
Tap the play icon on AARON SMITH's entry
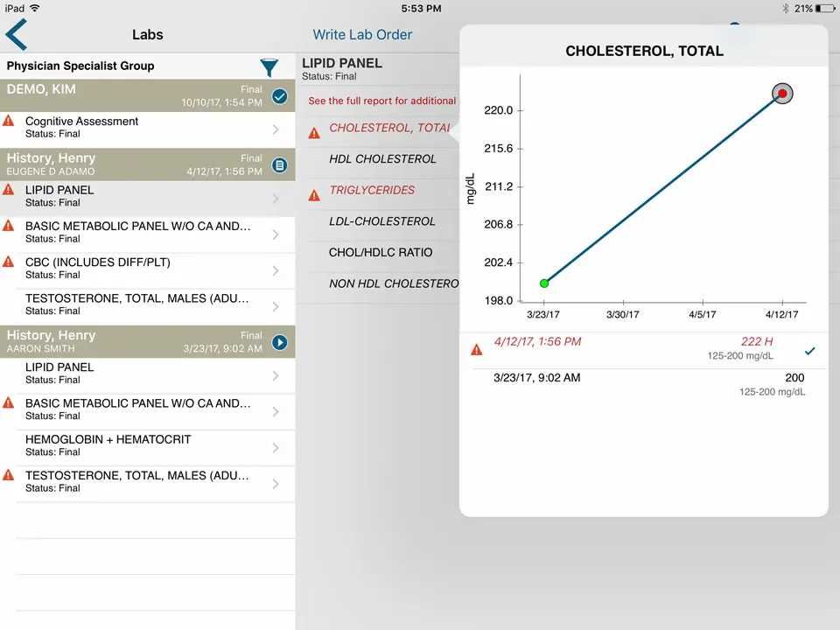tap(279, 342)
